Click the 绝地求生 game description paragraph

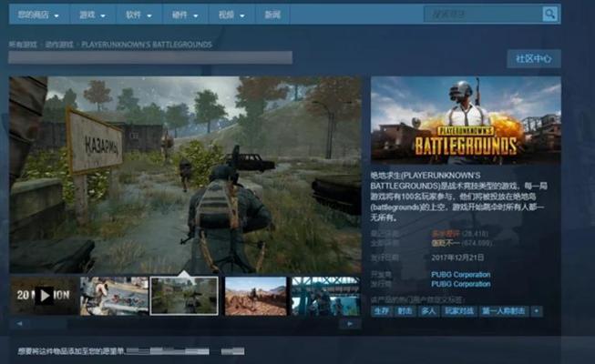click(458, 197)
